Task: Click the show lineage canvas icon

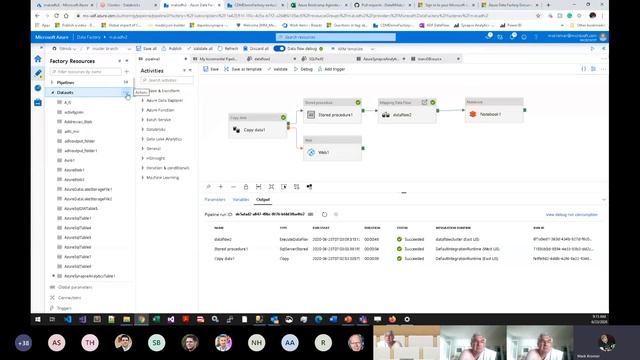Action: [309, 187]
